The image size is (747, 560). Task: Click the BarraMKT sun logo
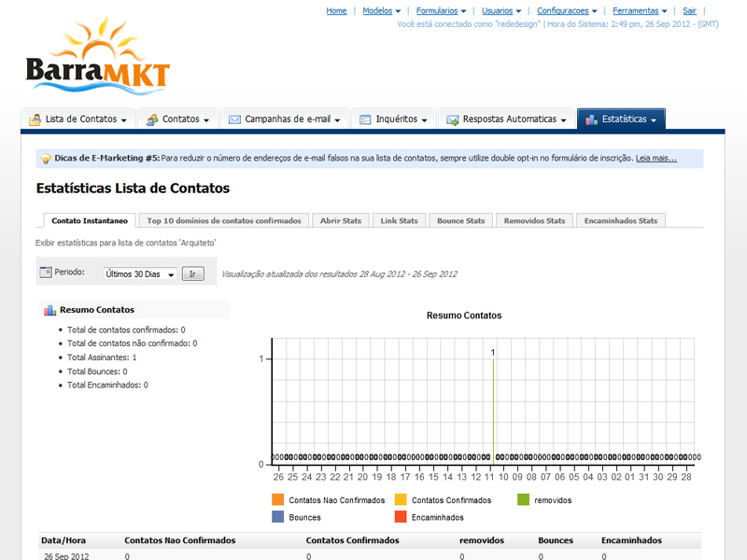(98, 55)
